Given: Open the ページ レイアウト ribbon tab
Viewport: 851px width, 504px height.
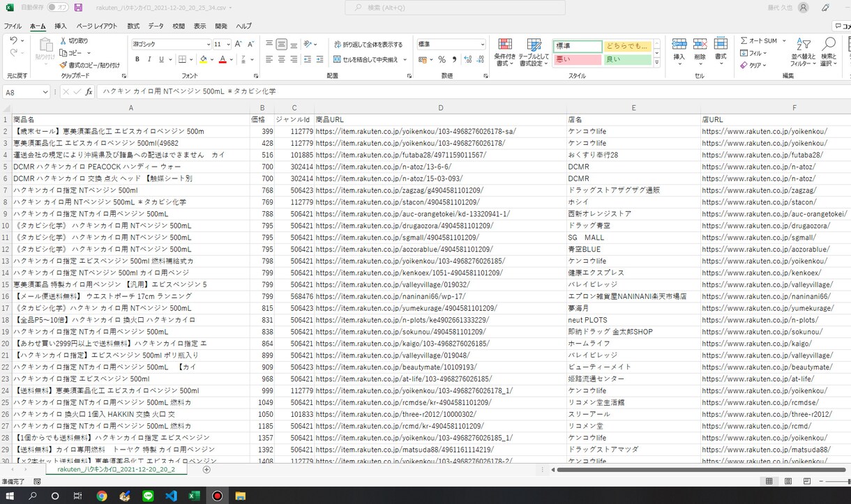Looking at the screenshot, I should [x=97, y=26].
